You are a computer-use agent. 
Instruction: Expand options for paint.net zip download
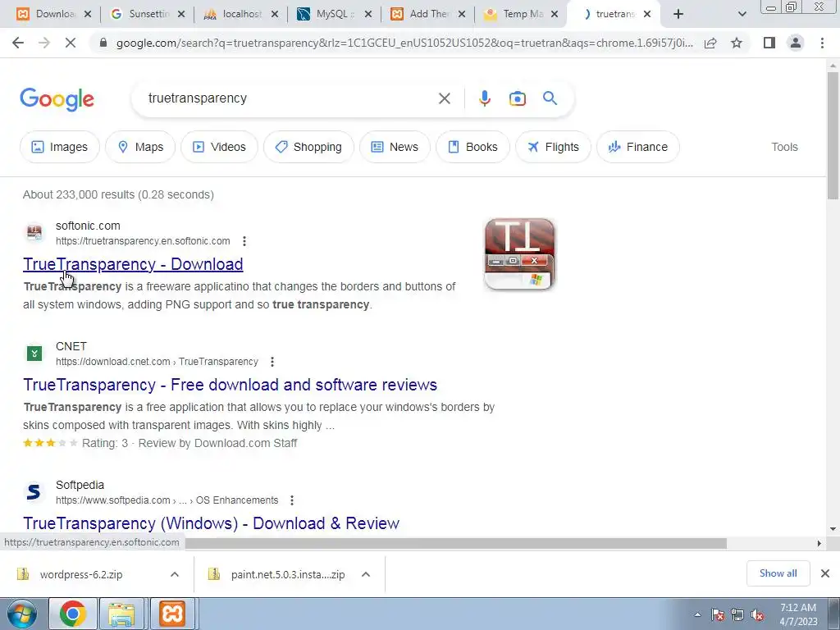click(x=366, y=574)
